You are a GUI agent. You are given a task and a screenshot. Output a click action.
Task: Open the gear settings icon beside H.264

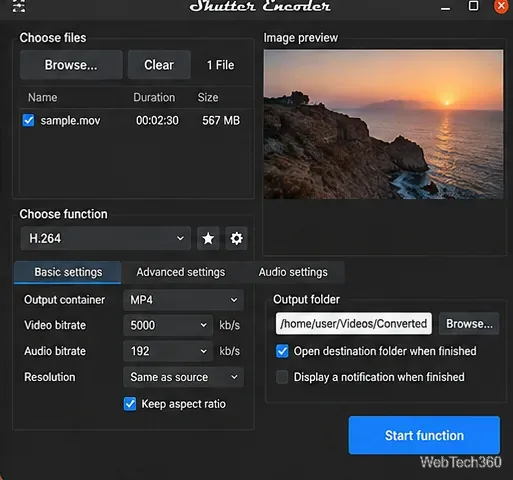[236, 238]
